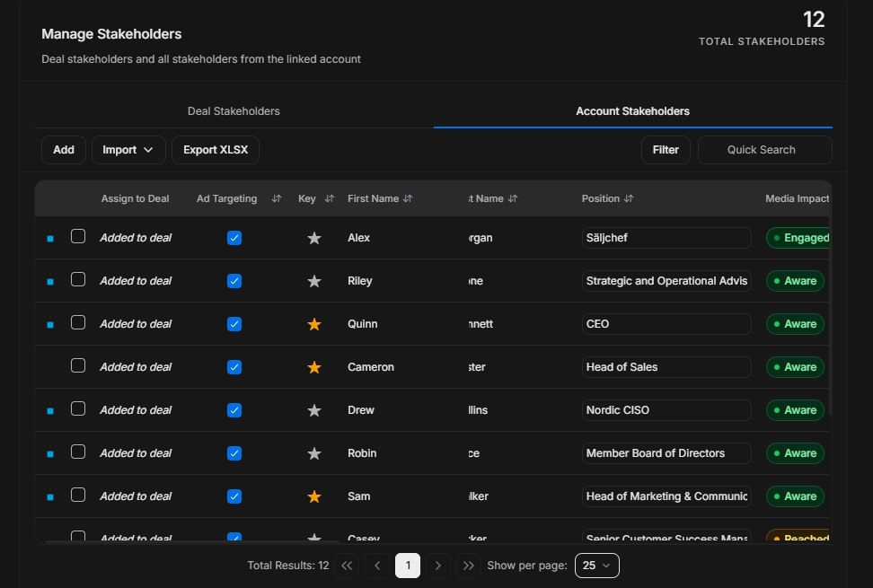This screenshot has width=873, height=588.
Task: Sort by First Name column arrows
Action: coord(408,198)
